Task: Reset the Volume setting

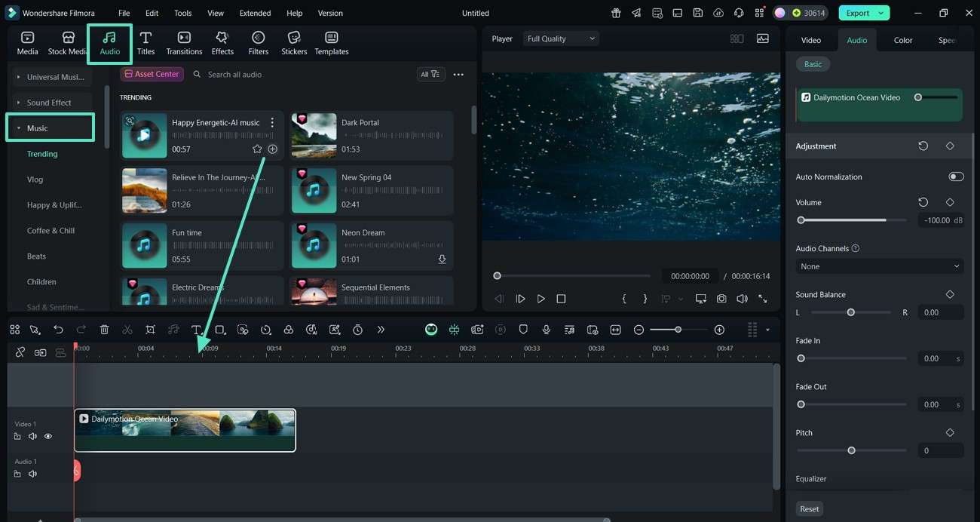Action: (x=923, y=202)
